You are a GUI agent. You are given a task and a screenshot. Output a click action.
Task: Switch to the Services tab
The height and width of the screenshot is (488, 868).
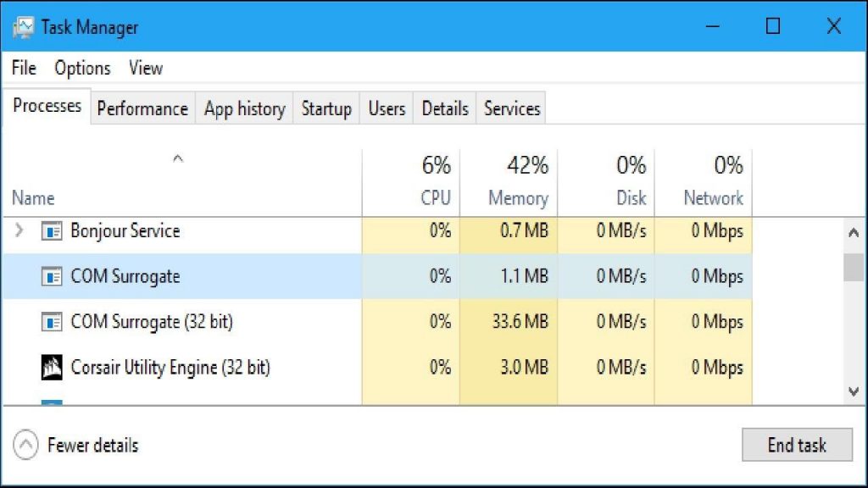click(x=511, y=108)
